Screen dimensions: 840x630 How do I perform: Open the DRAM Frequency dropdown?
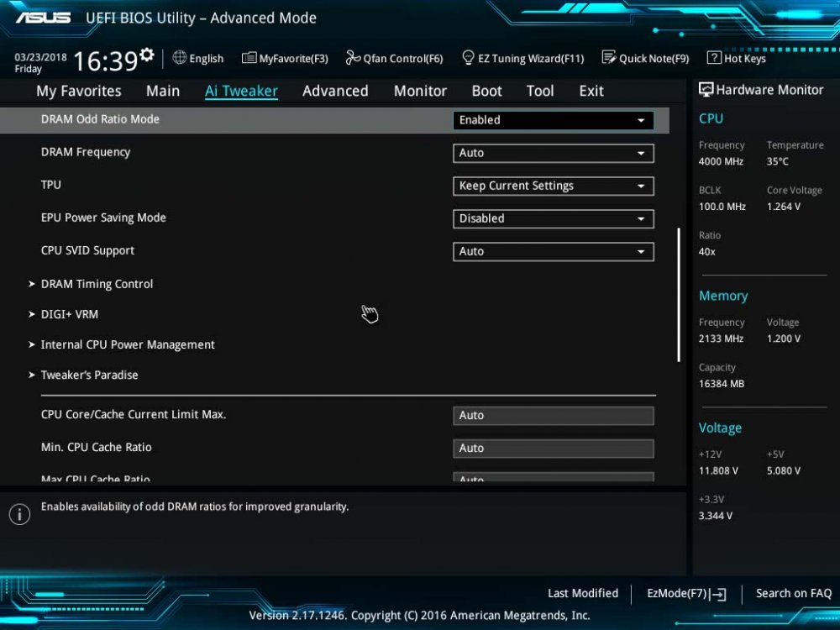553,153
